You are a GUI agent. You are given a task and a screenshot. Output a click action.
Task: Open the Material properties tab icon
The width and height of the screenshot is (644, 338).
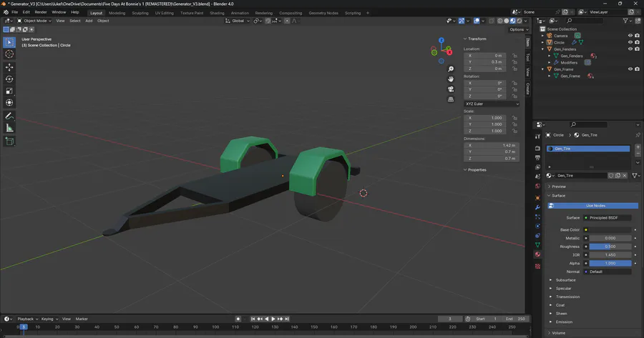click(x=537, y=254)
